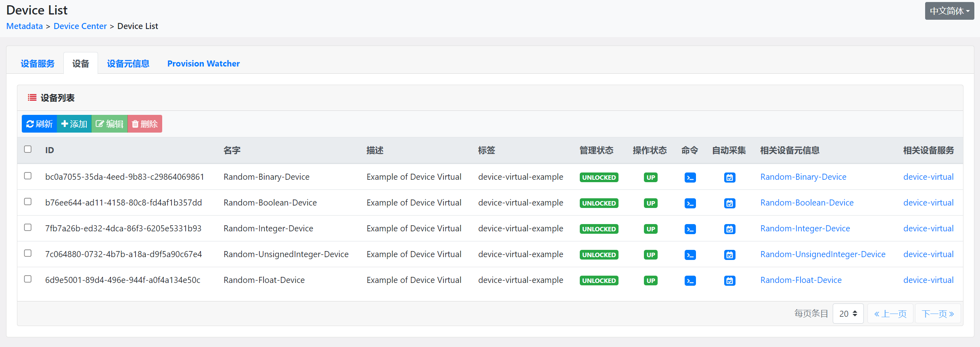980x347 pixels.
Task: Open auto-event icon for Random-Binary-Device
Action: pyautogui.click(x=729, y=177)
